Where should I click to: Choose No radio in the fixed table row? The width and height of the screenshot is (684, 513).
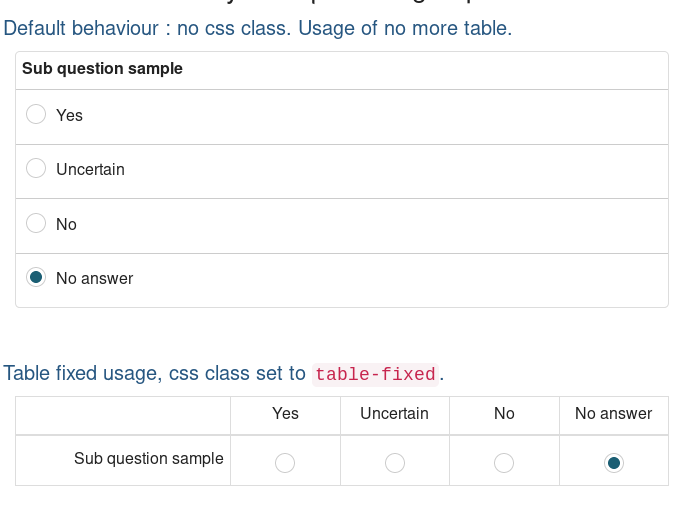(x=504, y=463)
